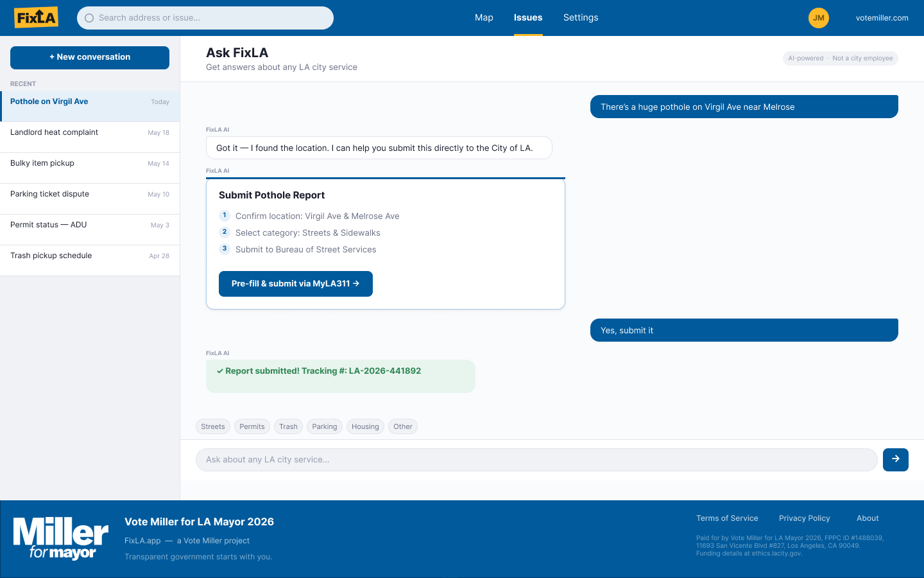Click the Ask about any LA city service field
Screen dimensions: 924x578
(x=536, y=460)
